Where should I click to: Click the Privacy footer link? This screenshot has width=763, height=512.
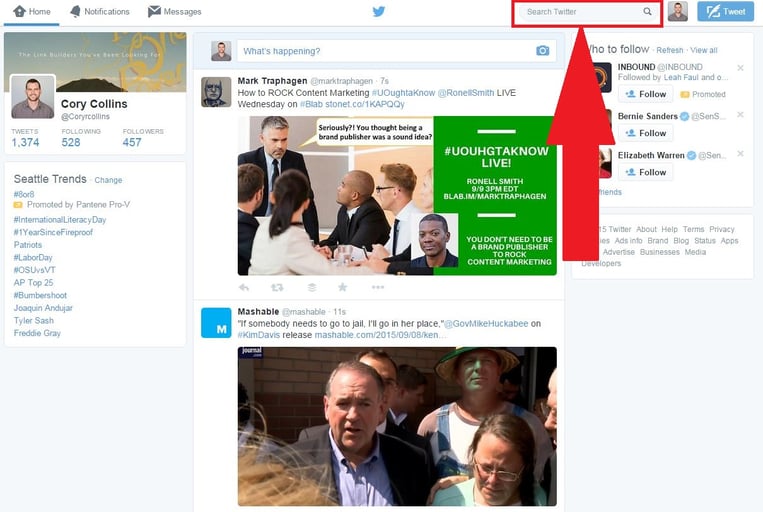[722, 229]
